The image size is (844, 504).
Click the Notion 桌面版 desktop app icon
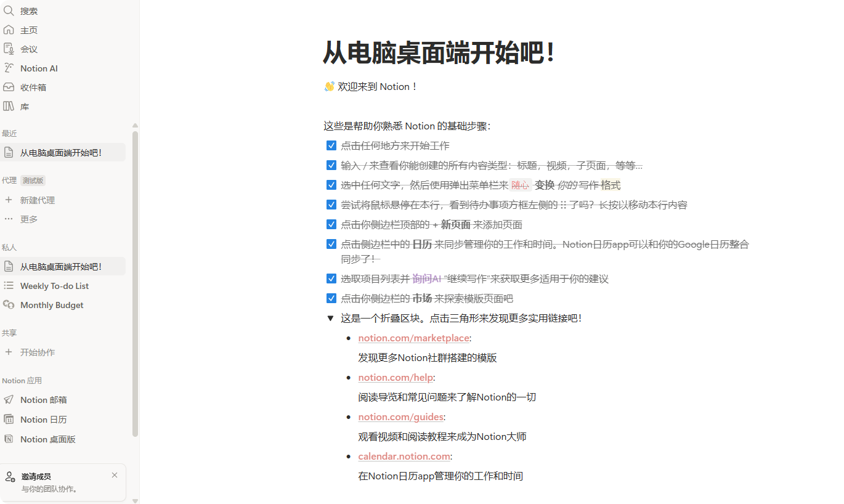tap(9, 439)
